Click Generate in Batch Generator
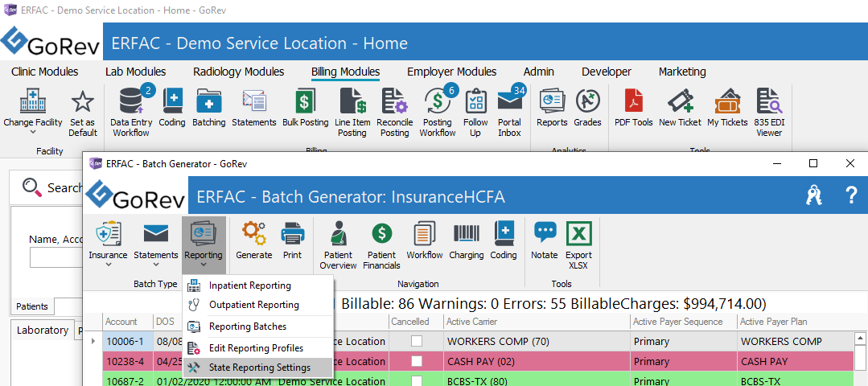 tap(254, 240)
